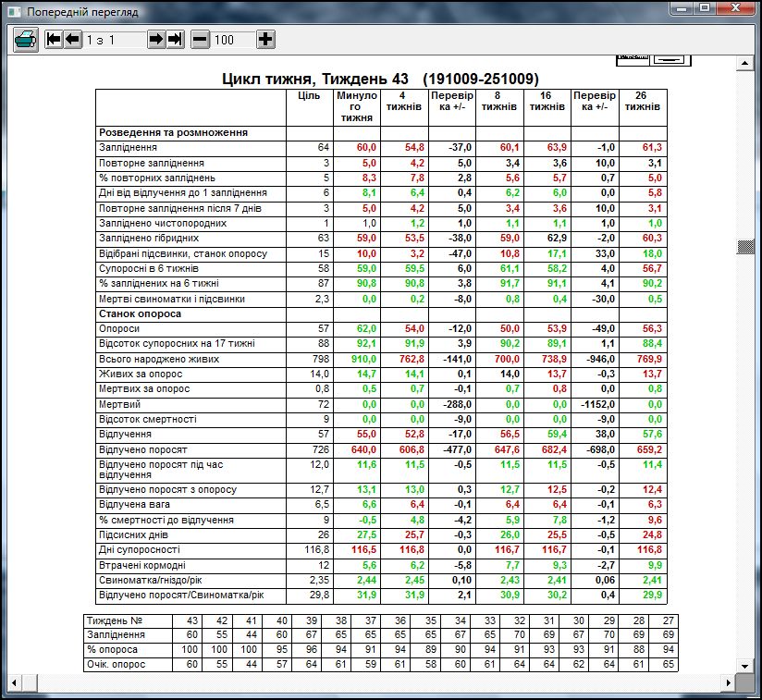762x700 pixels.
Task: Go to the next page arrow
Action: (x=155, y=40)
